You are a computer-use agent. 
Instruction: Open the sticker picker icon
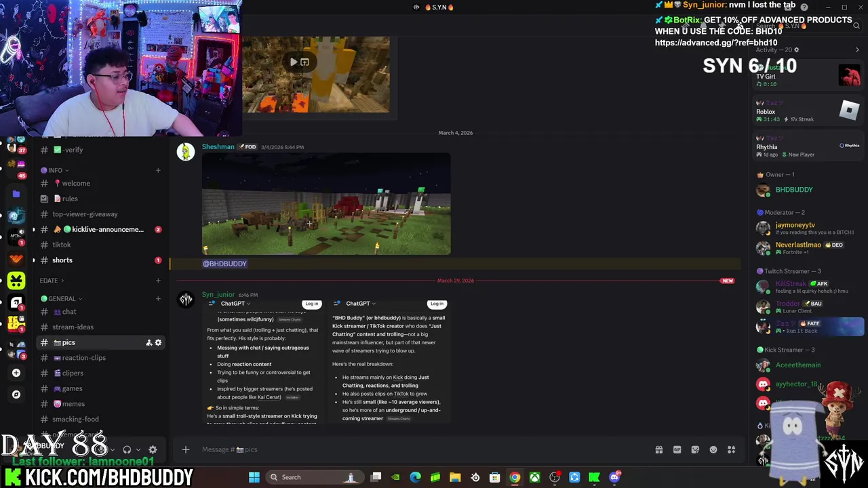[695, 449]
